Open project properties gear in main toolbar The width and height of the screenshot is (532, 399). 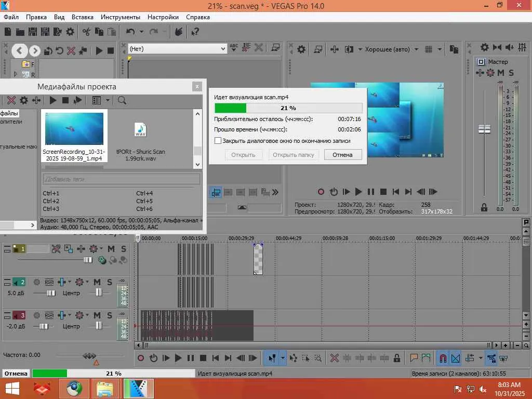pos(70,32)
